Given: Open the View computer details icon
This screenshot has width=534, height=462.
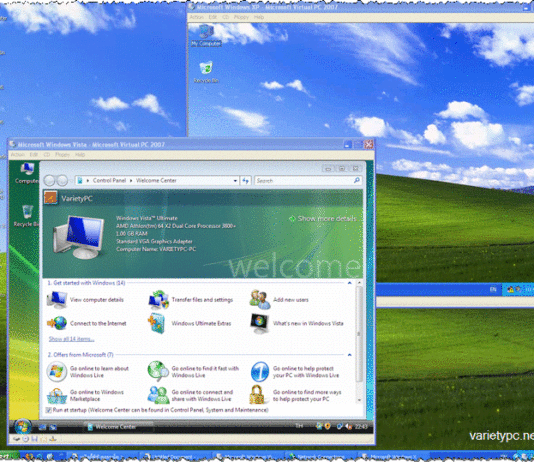Looking at the screenshot, I should (57, 300).
